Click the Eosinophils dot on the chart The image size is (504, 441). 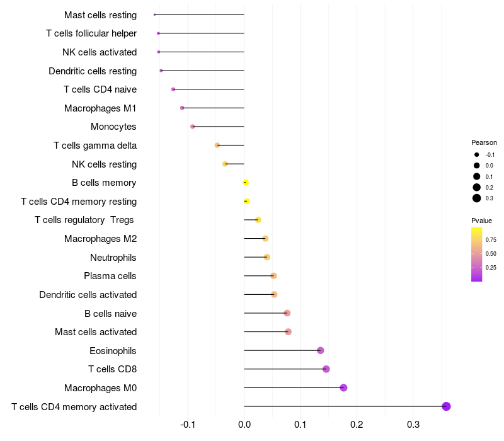click(320, 350)
